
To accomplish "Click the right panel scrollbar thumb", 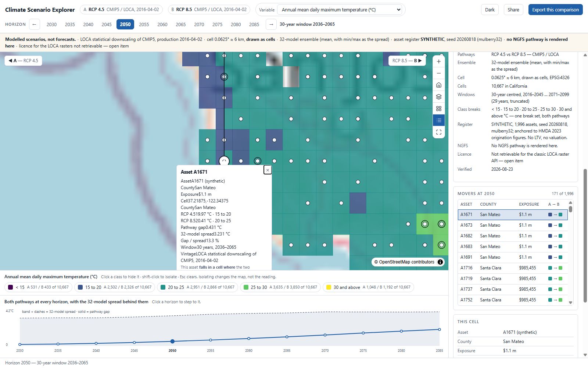I will tap(585, 236).
